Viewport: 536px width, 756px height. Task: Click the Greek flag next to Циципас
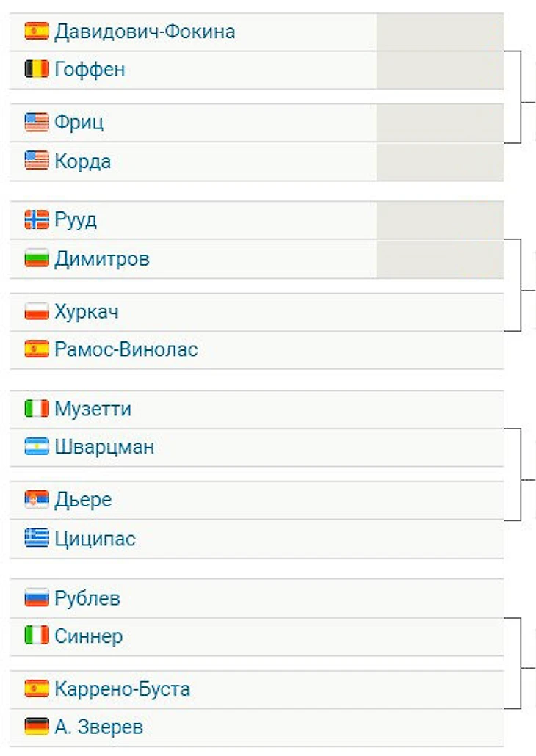[37, 539]
